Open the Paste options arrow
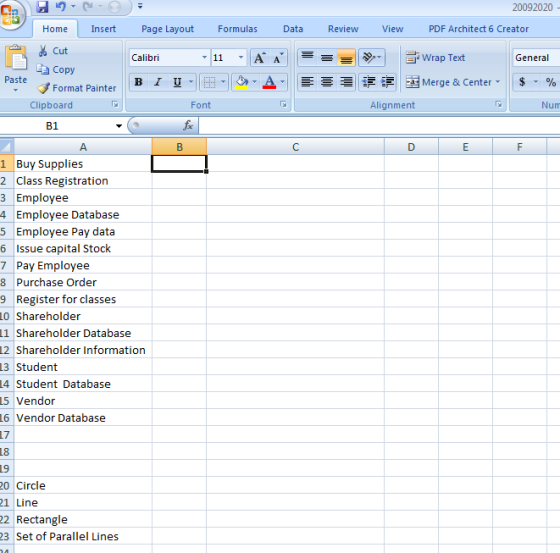Screen dimensions: 560x553 pyautogui.click(x=15, y=90)
